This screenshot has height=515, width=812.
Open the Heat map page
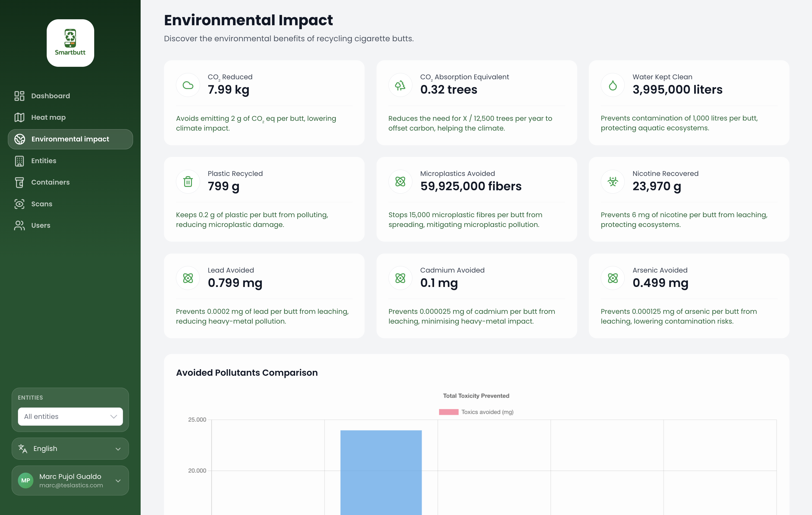click(48, 117)
